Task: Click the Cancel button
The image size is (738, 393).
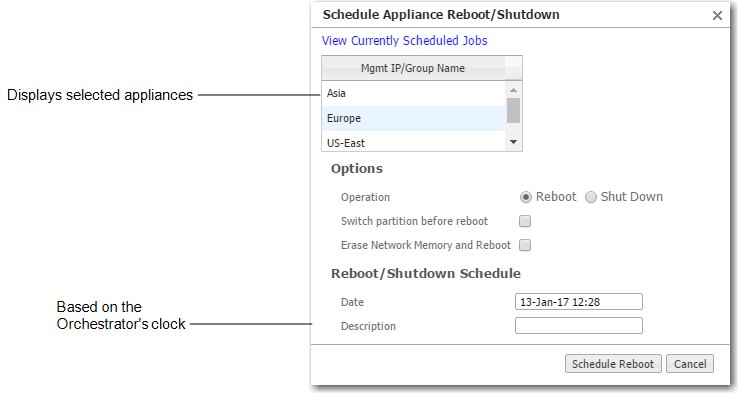Action: point(690,364)
